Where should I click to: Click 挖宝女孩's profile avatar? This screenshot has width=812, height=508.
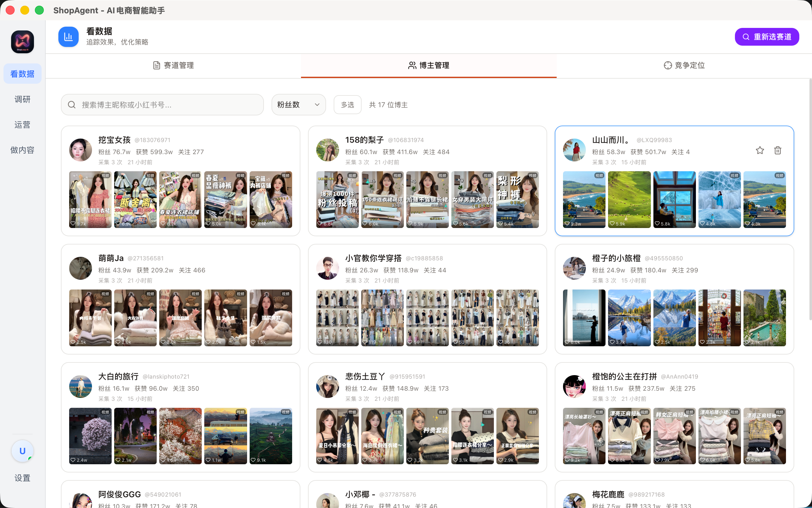point(80,150)
